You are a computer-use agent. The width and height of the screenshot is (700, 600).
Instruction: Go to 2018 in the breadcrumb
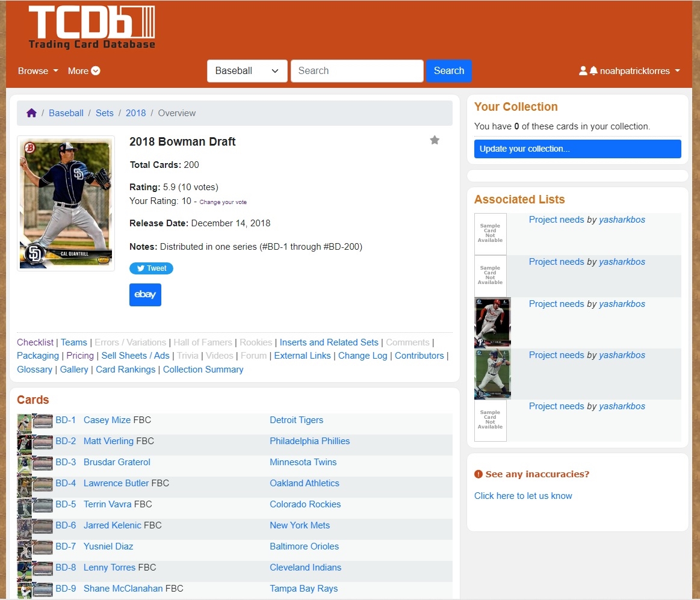tap(135, 113)
